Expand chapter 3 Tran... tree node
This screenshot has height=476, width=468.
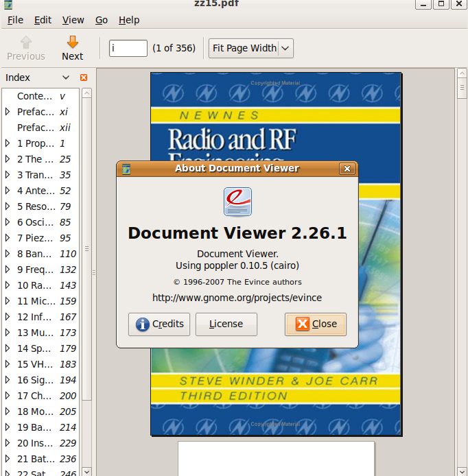point(8,175)
